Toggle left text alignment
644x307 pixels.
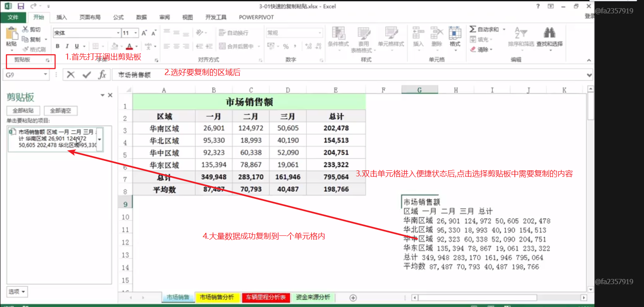[166, 47]
